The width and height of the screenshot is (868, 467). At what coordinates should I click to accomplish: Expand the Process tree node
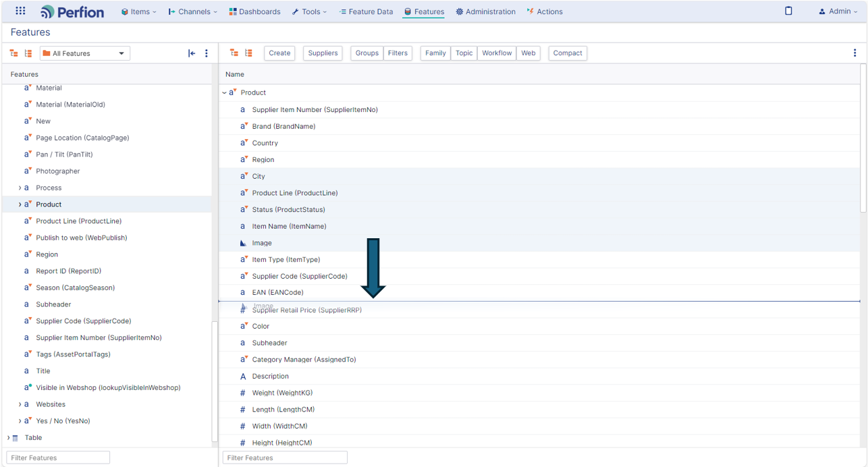20,188
